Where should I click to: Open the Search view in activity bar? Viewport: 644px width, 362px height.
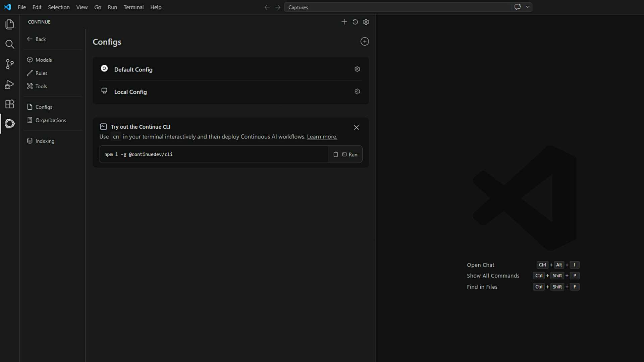click(x=10, y=44)
